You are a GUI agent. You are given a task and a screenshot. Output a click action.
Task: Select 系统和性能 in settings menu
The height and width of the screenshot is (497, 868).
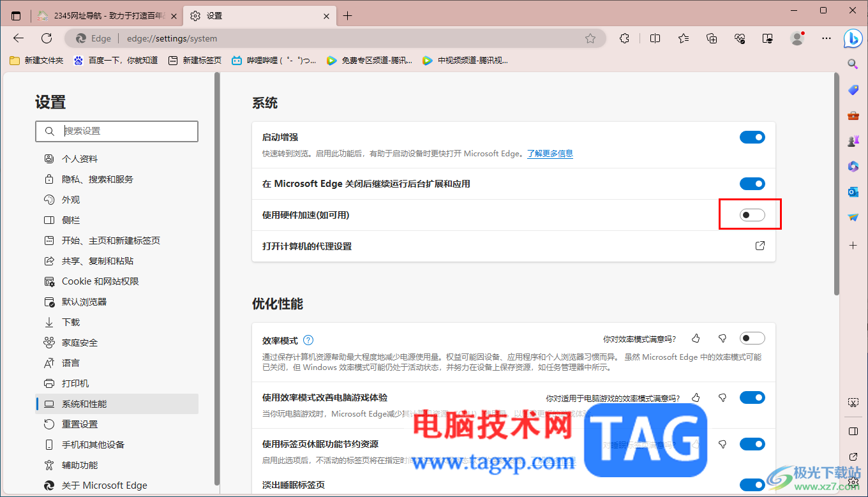(117, 404)
